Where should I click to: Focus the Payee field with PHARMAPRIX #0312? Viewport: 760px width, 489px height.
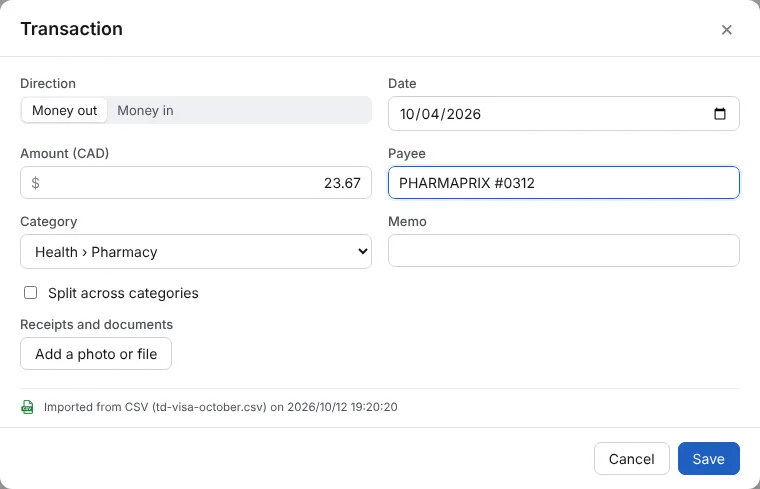pyautogui.click(x=564, y=183)
